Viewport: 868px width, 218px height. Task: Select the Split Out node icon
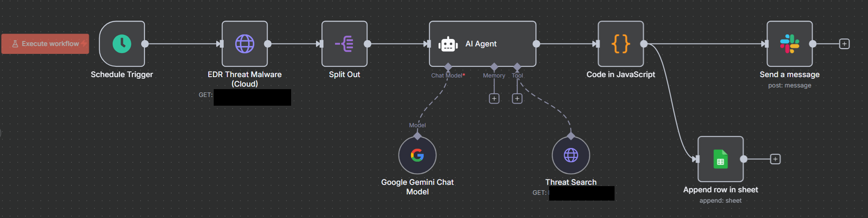click(344, 44)
